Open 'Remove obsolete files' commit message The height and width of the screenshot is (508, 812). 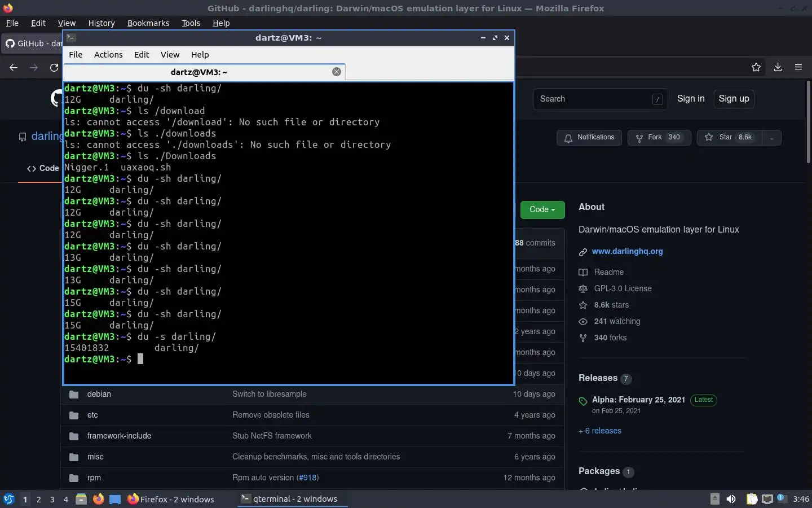pos(271,415)
